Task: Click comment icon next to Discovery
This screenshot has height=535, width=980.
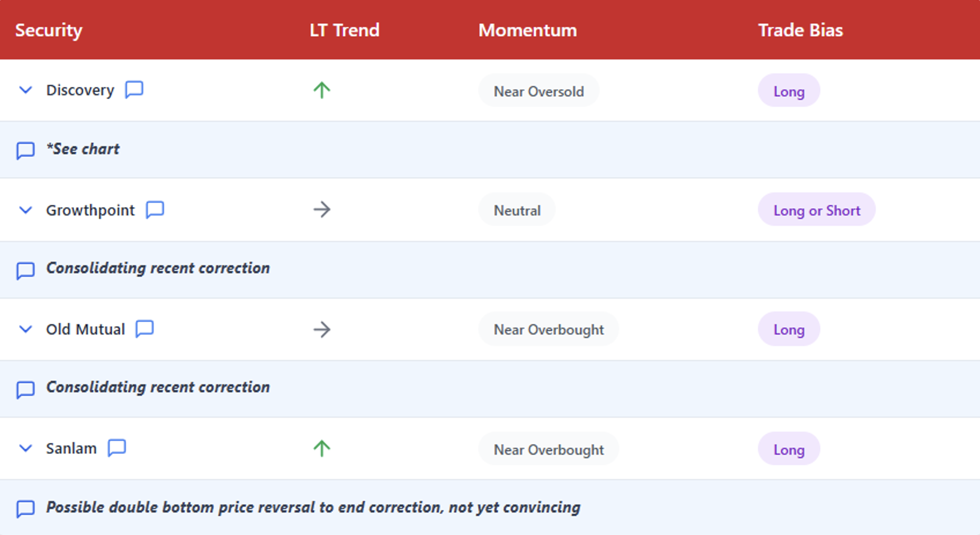Action: 134,89
